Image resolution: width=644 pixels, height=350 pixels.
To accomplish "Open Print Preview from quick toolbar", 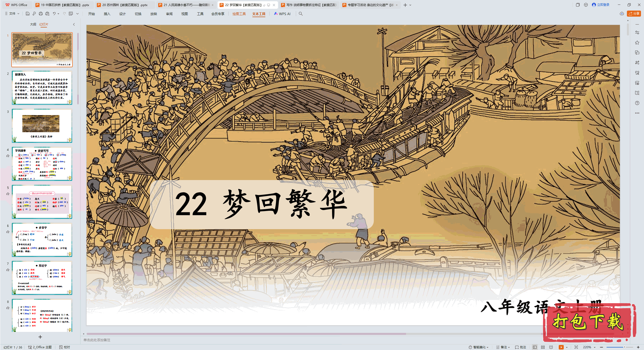I will click(47, 14).
